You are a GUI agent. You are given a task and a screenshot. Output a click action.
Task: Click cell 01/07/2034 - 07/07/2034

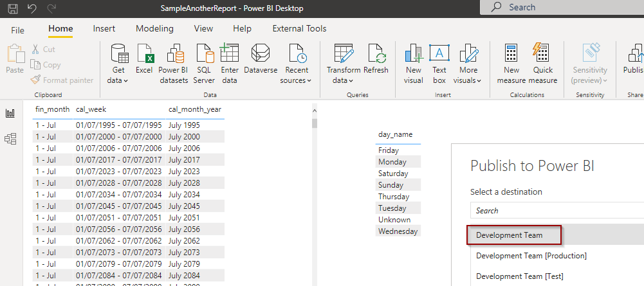click(119, 194)
